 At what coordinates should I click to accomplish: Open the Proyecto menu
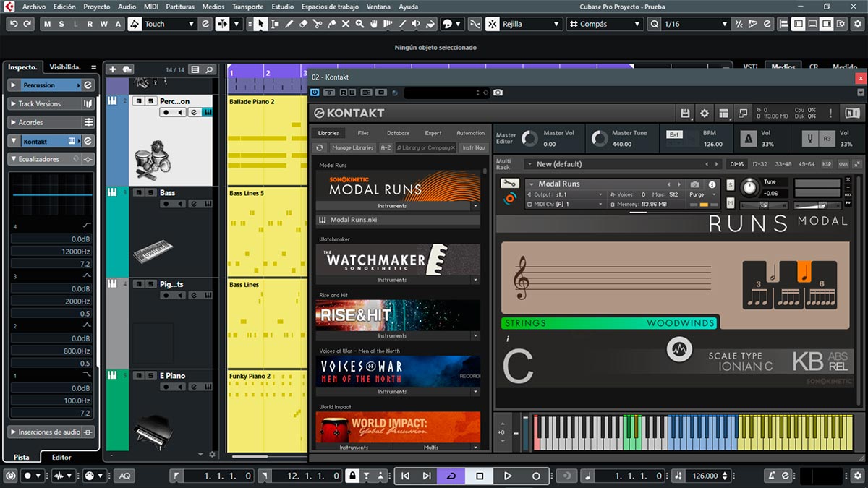[x=97, y=7]
